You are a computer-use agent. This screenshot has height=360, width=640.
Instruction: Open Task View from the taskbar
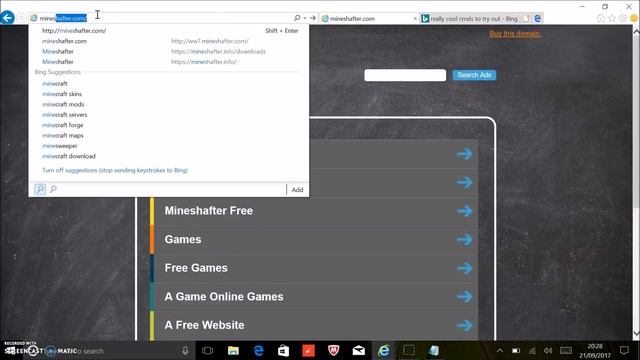tap(207, 351)
